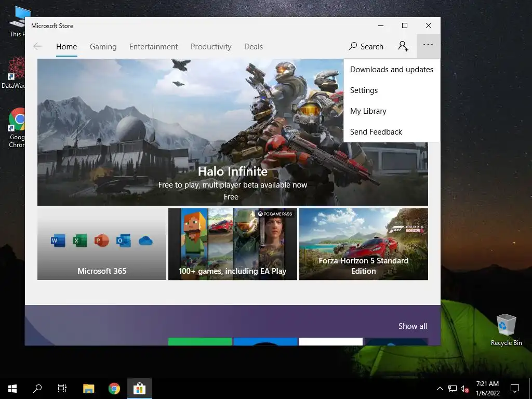The width and height of the screenshot is (532, 399).
Task: Click the Forza Horizon 5 logo
Action: 406,229
